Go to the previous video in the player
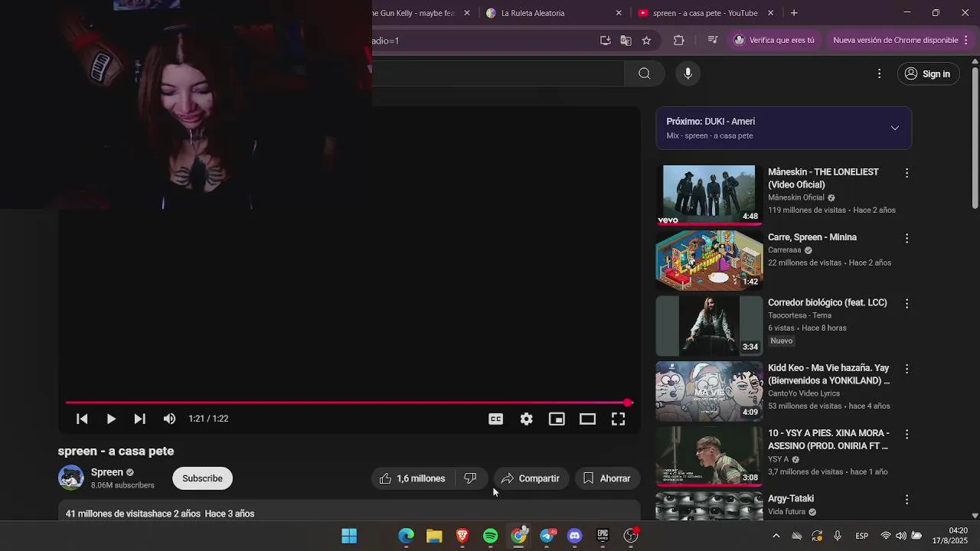Image resolution: width=980 pixels, height=551 pixels. [82, 419]
